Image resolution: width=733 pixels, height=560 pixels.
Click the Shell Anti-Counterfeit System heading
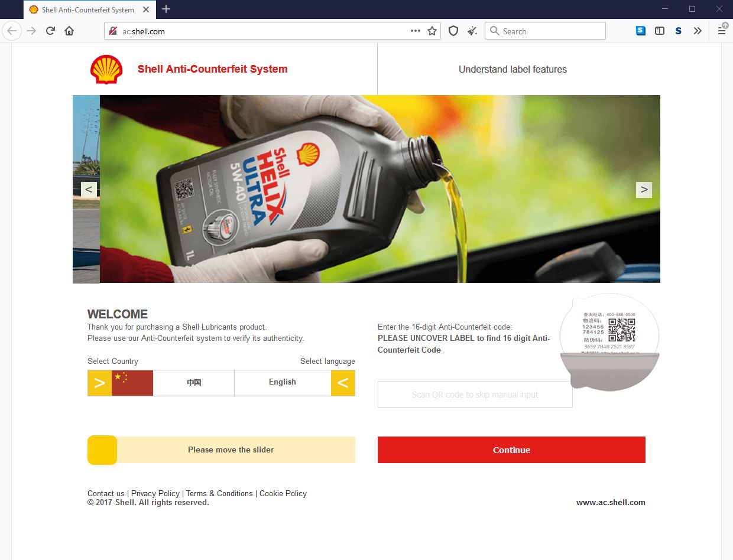coord(212,69)
